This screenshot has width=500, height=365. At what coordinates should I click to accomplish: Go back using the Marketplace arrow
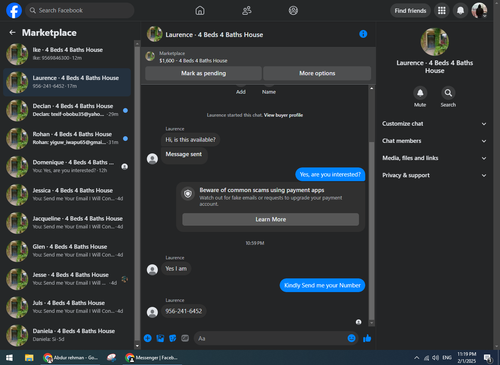pos(12,33)
